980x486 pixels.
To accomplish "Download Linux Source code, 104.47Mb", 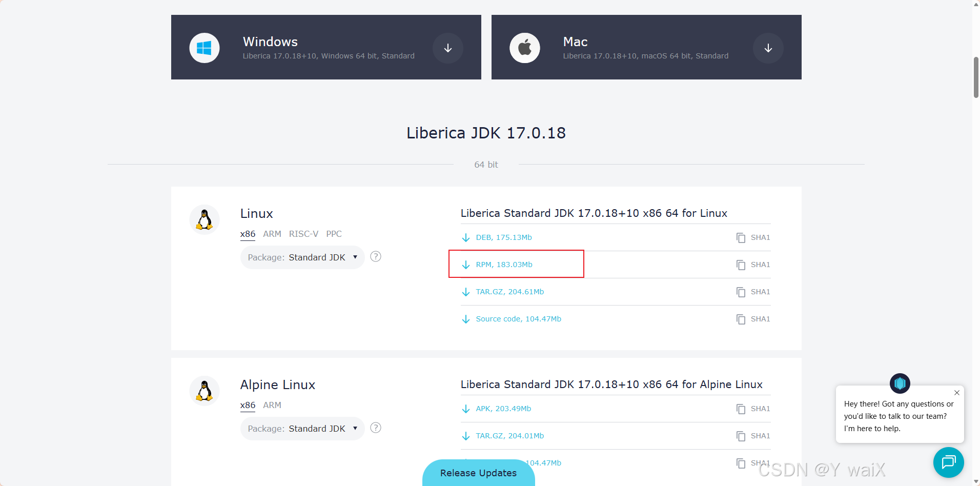I will point(512,319).
